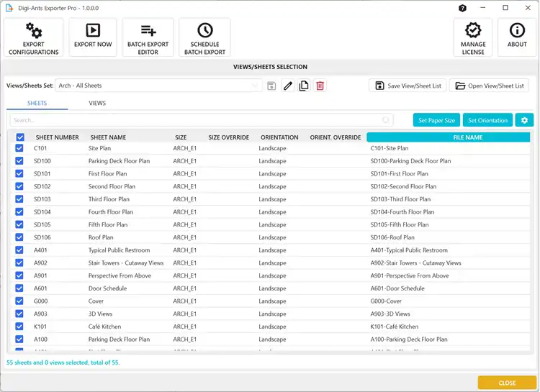This screenshot has height=392, width=540.
Task: Switch to the VIEWS tab
Action: (x=97, y=104)
